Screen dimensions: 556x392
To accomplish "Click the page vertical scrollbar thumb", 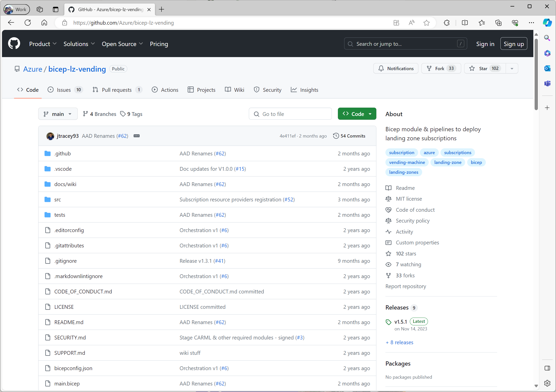I will (536, 74).
